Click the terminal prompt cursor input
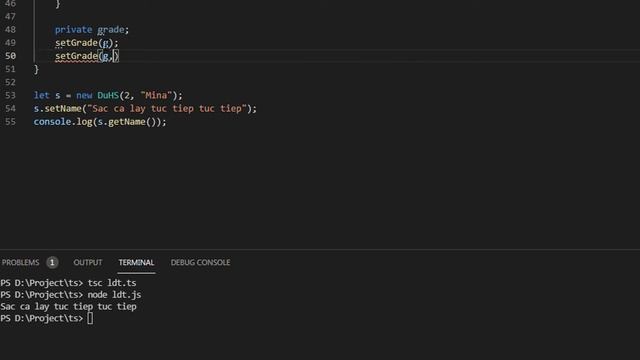The height and width of the screenshot is (360, 640). [x=90, y=318]
